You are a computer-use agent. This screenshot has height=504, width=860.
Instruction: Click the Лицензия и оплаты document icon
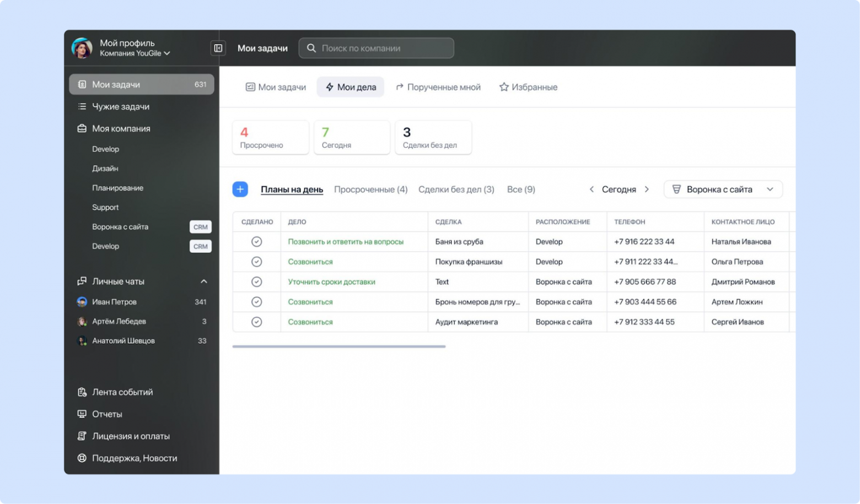click(x=82, y=436)
